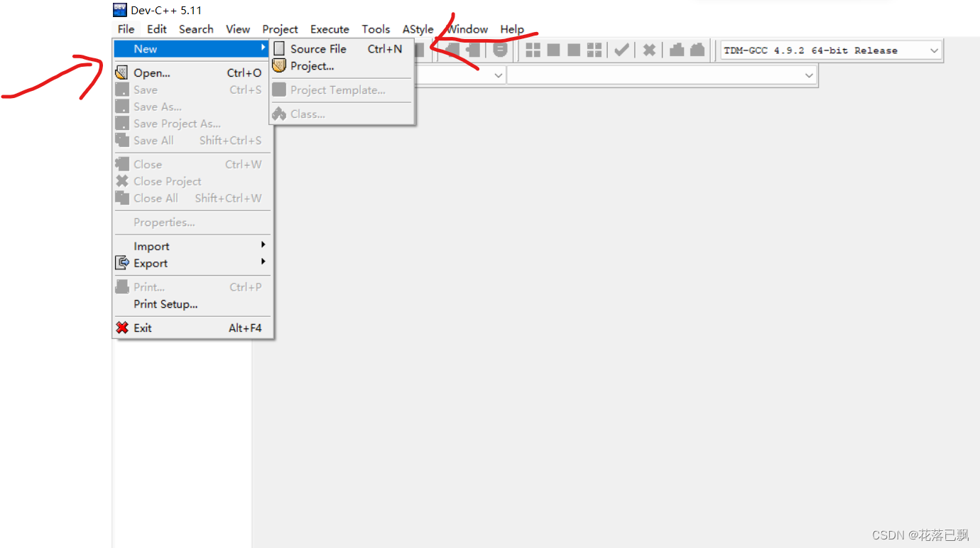Image resolution: width=980 pixels, height=548 pixels.
Task: Click the disabled Project Template... entry
Action: (342, 90)
